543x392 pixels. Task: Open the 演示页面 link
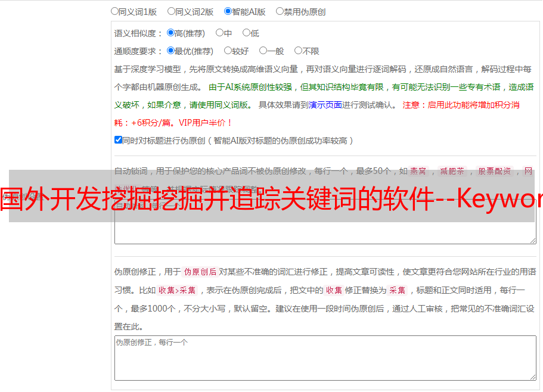(x=325, y=105)
